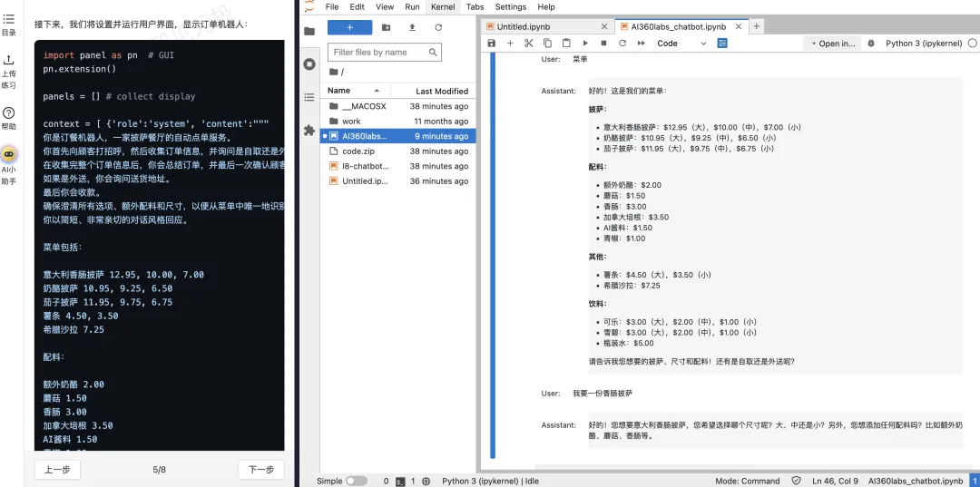Image resolution: width=980 pixels, height=487 pixels.
Task: Click the 上一步 previous step button
Action: pyautogui.click(x=57, y=470)
